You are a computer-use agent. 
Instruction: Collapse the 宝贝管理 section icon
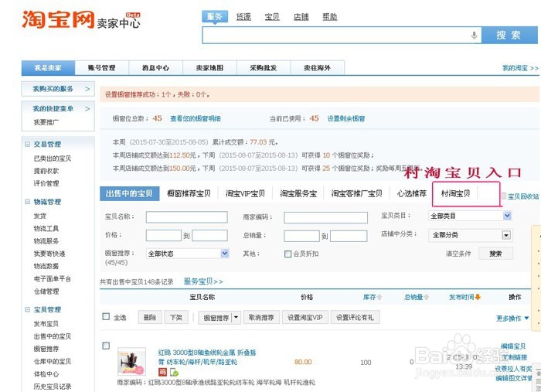(x=27, y=309)
